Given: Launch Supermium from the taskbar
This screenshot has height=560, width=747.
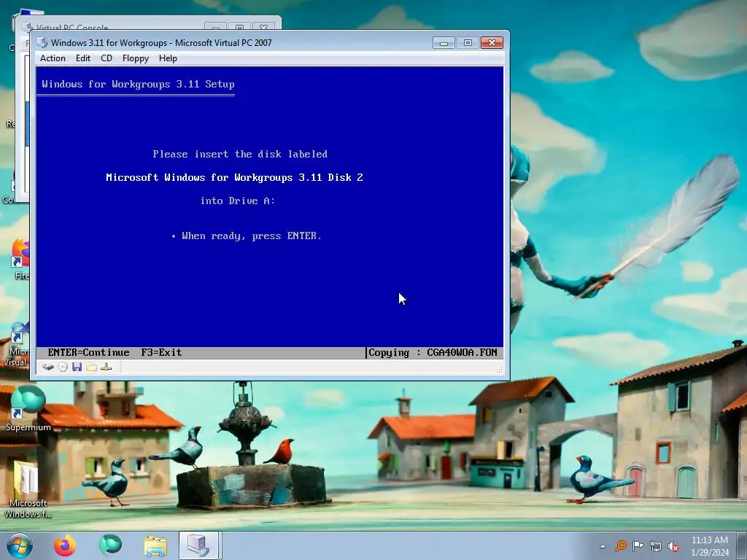Looking at the screenshot, I should pos(110,545).
